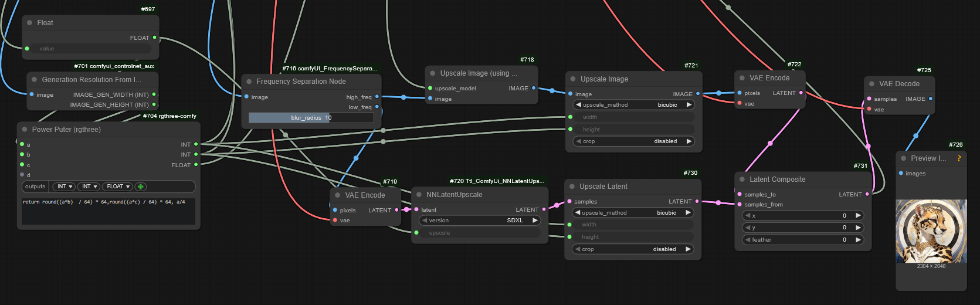The height and width of the screenshot is (305, 980).
Task: Click the IMAGE output port of VAE Decode
Action: click(931, 99)
